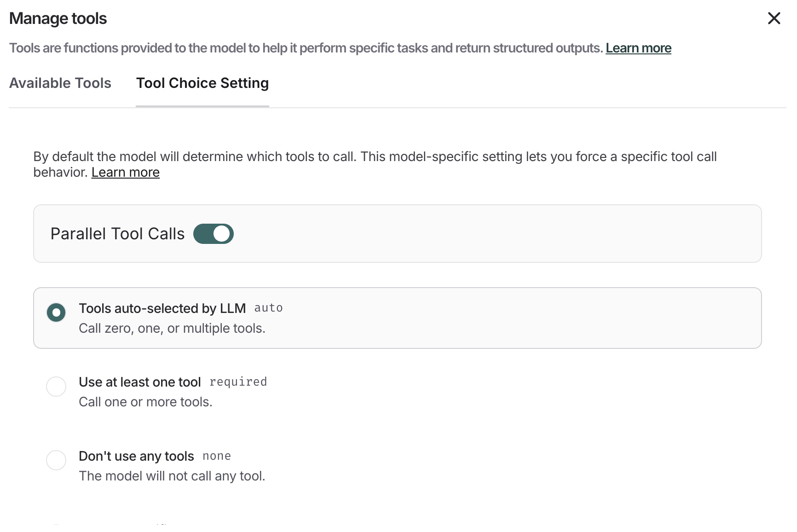Select the 'Don't use any tools' option

click(x=56, y=460)
